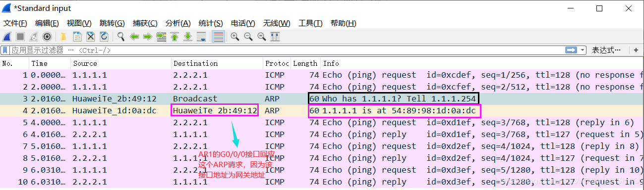Open the 统计(S) menu
Screen dimensions: 644x190
point(211,23)
